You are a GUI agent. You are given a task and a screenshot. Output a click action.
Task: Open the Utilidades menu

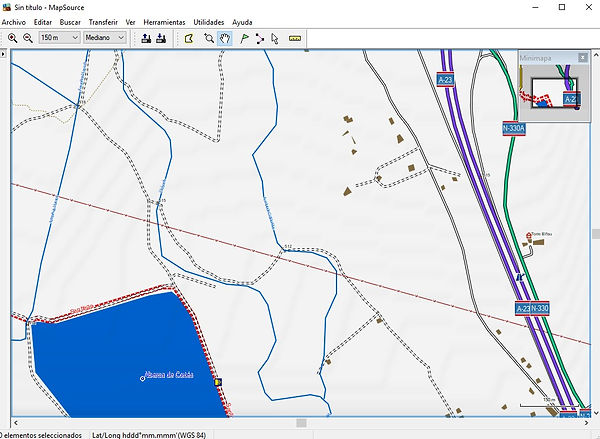(x=209, y=22)
